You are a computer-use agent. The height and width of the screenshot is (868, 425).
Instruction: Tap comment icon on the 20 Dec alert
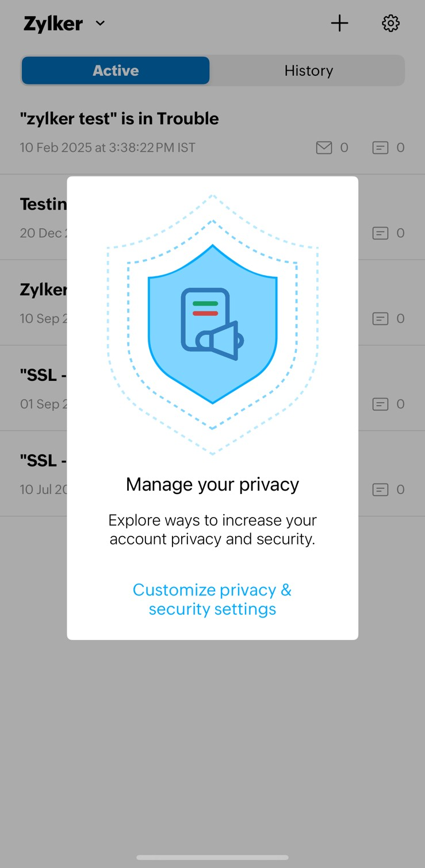[x=380, y=233]
